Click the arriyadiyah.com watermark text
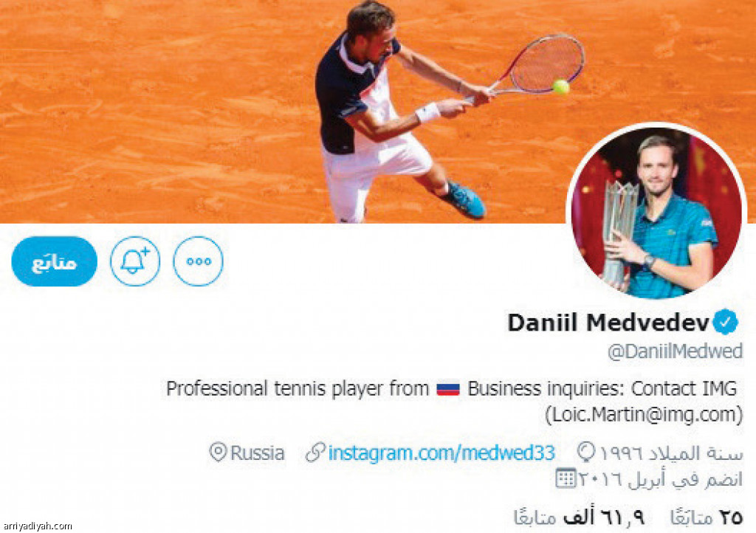 click(37, 526)
